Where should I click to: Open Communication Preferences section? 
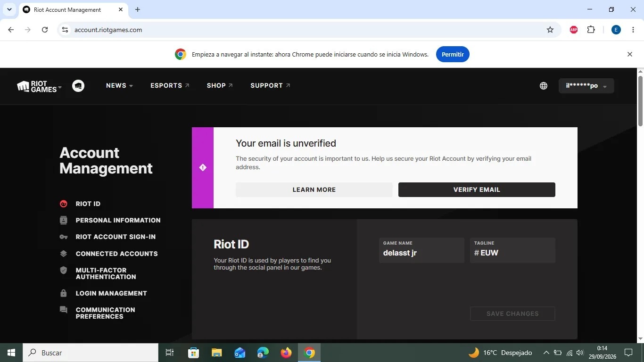pyautogui.click(x=105, y=313)
